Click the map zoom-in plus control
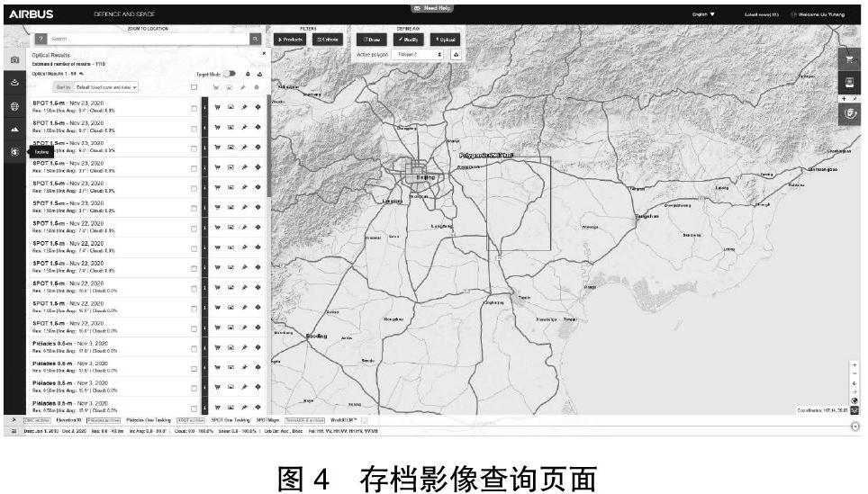The width and height of the screenshot is (868, 494). [854, 365]
